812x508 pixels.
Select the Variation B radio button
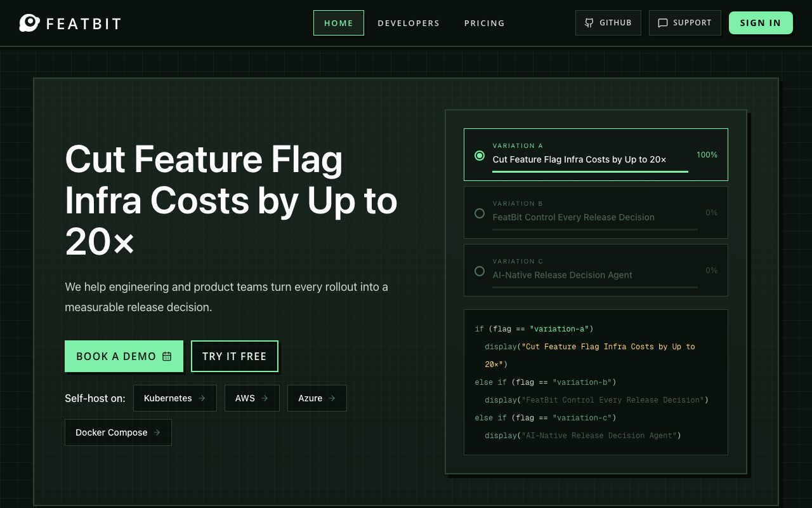click(x=480, y=213)
